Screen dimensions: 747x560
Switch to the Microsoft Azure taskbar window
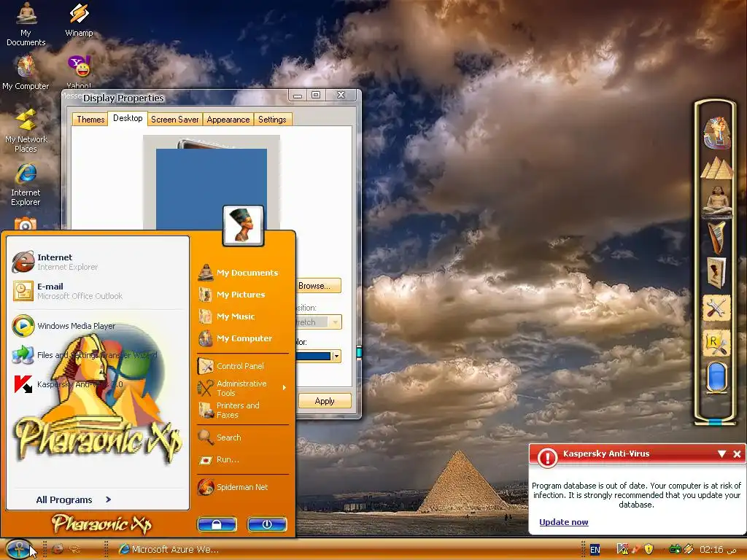click(x=169, y=549)
